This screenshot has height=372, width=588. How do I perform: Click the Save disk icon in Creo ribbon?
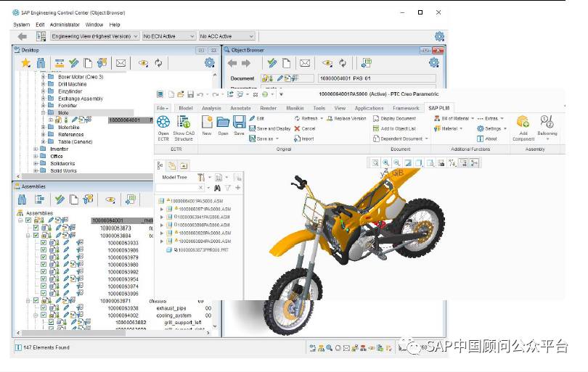(240, 122)
